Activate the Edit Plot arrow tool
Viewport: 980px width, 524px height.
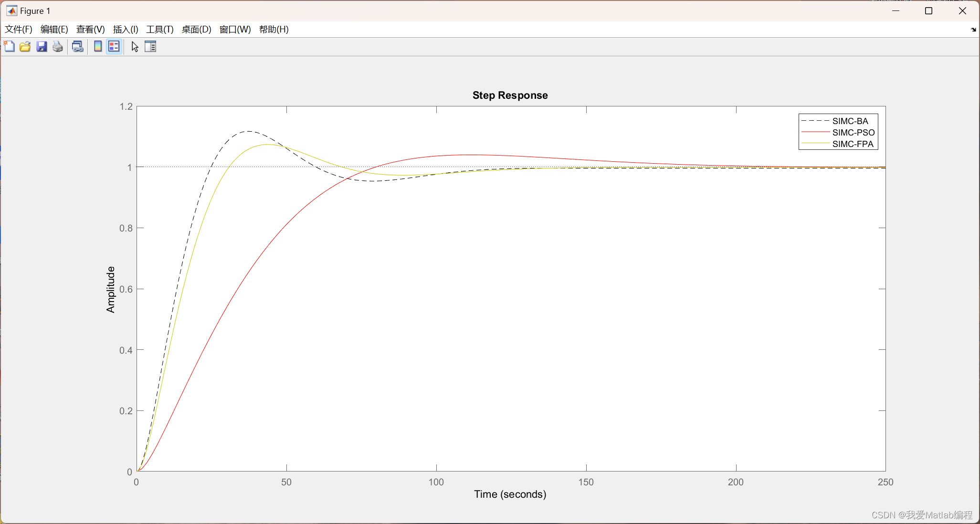coord(135,47)
